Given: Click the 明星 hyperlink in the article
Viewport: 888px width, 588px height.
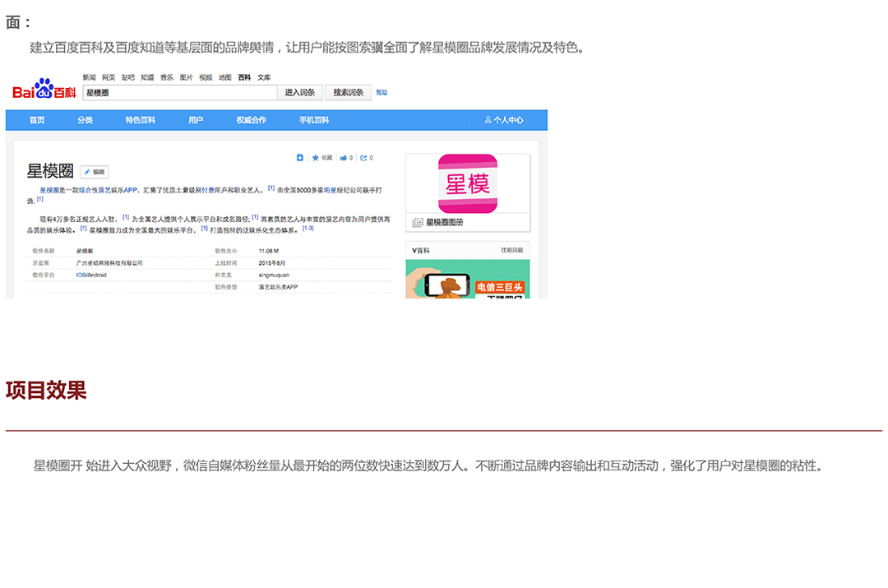Looking at the screenshot, I should pos(331,190).
